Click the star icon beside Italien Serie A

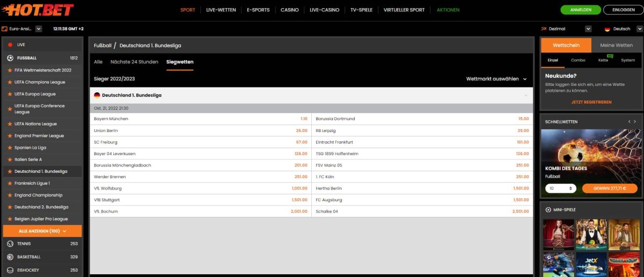pyautogui.click(x=10, y=159)
